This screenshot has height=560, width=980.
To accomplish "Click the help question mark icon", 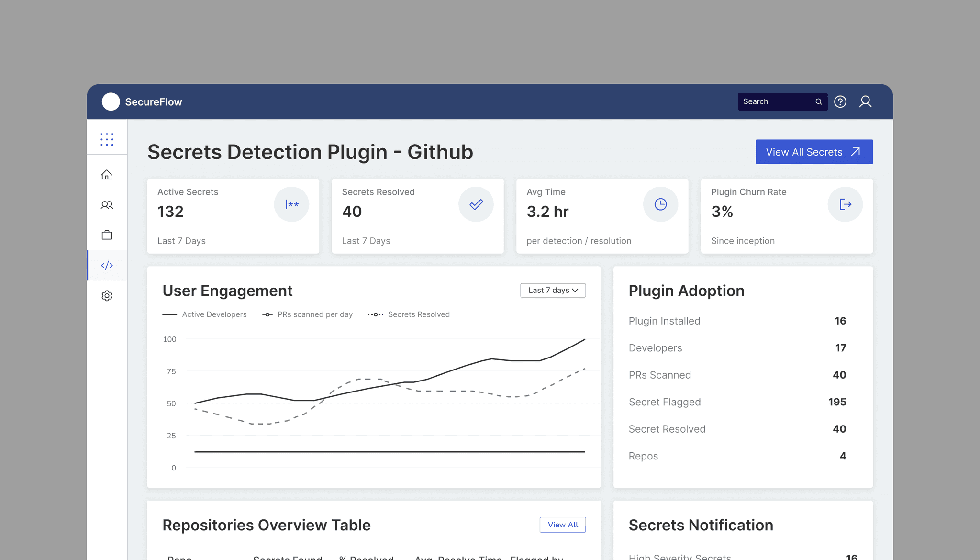I will (x=840, y=101).
